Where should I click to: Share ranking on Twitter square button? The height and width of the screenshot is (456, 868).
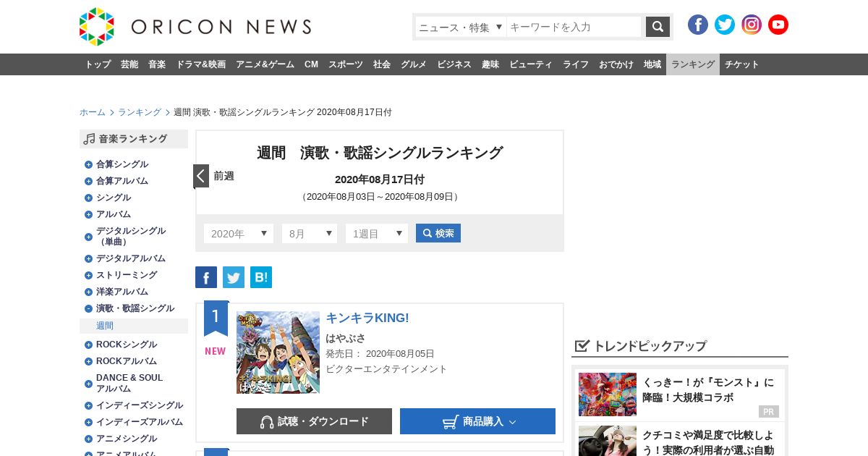234,277
